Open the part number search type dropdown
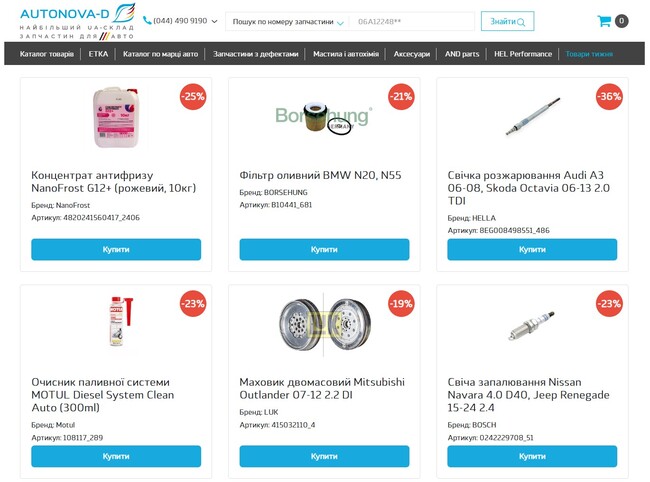This screenshot has height=482, width=650. (288, 22)
